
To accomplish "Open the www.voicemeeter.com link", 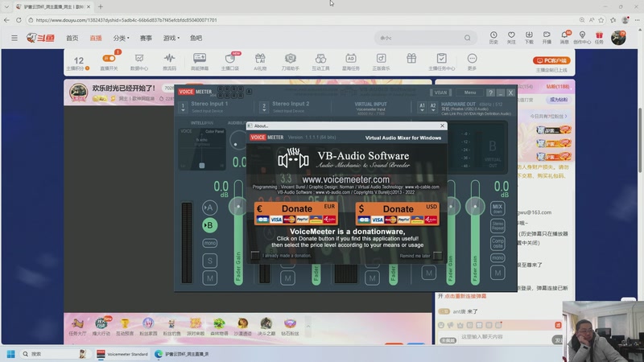I will click(x=346, y=179).
